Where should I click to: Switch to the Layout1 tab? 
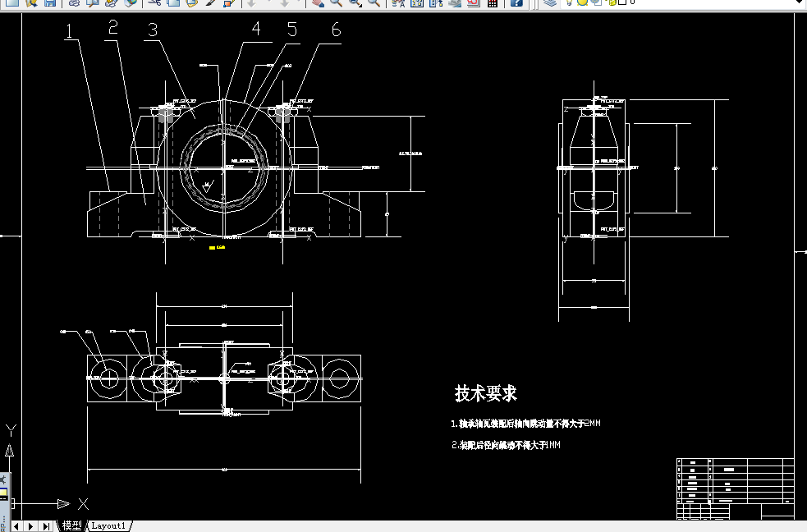[107, 526]
